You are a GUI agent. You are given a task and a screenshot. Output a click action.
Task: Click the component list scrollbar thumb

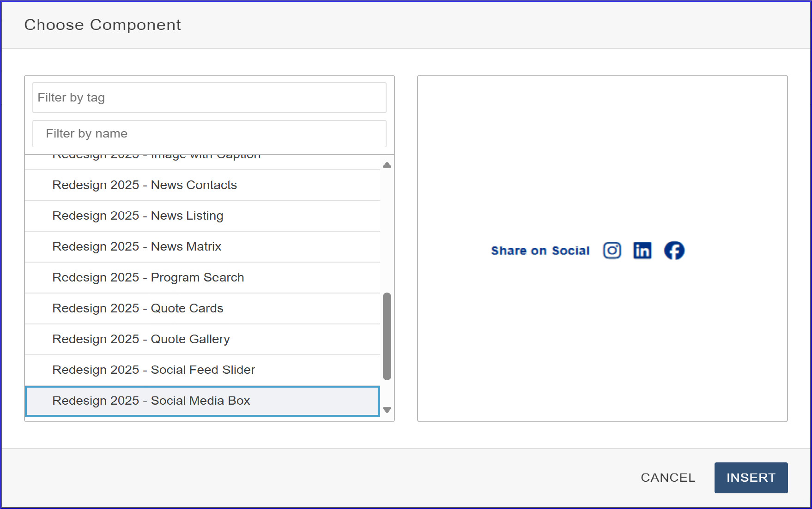pyautogui.click(x=387, y=336)
